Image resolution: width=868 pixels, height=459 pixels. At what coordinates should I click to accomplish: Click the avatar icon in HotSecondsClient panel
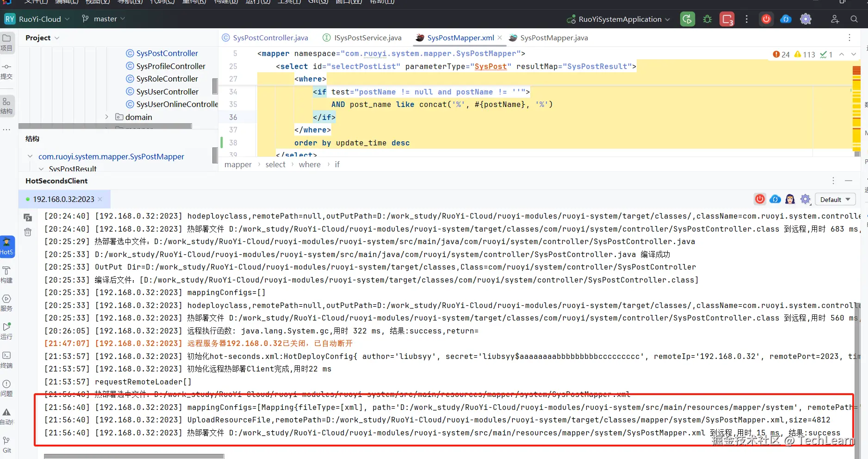790,199
